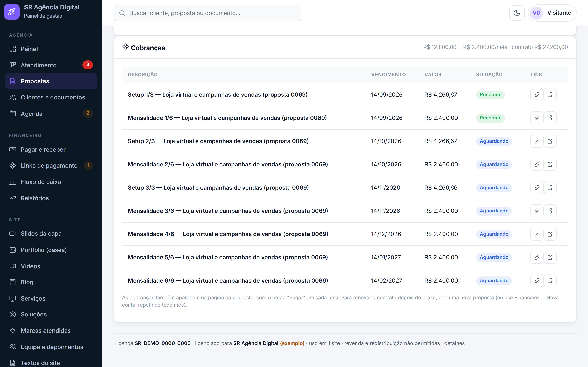Image resolution: width=588 pixels, height=367 pixels.
Task: Toggle dark mode with the moon icon
Action: click(x=517, y=13)
